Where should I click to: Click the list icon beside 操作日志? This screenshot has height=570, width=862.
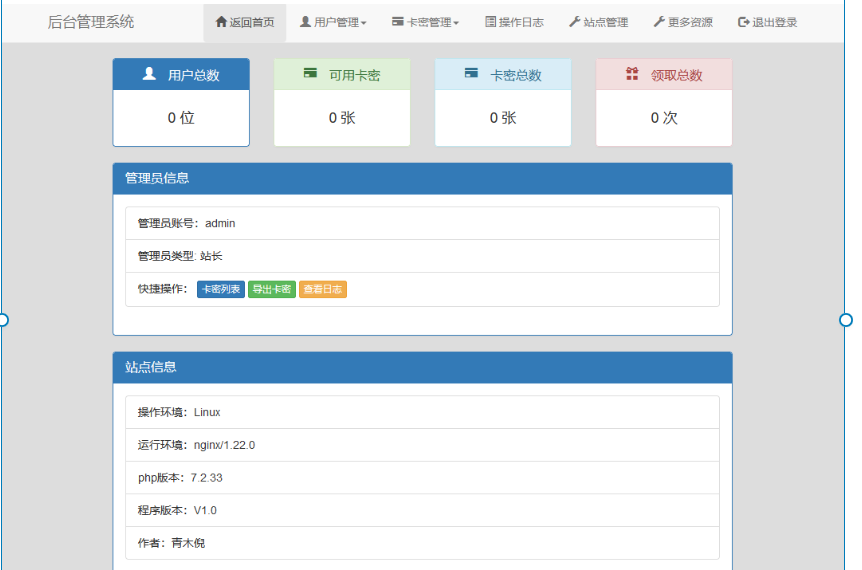coord(490,22)
